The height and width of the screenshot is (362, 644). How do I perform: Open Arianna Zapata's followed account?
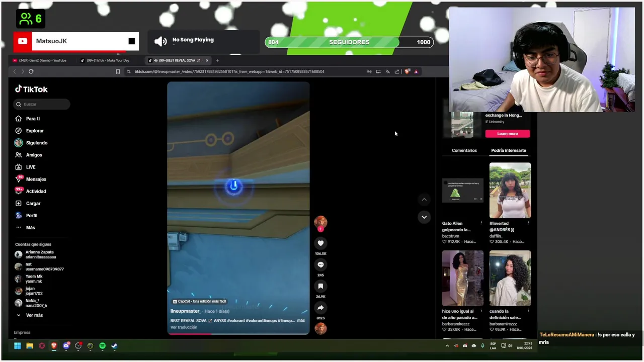[35, 254]
